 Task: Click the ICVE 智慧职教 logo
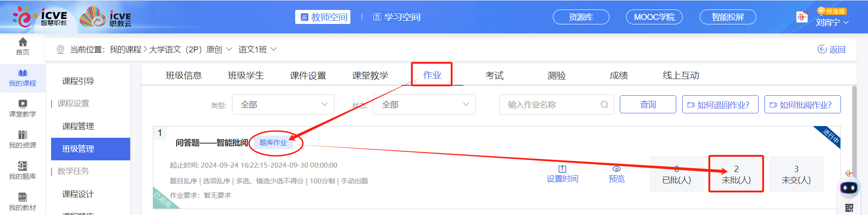tap(40, 17)
